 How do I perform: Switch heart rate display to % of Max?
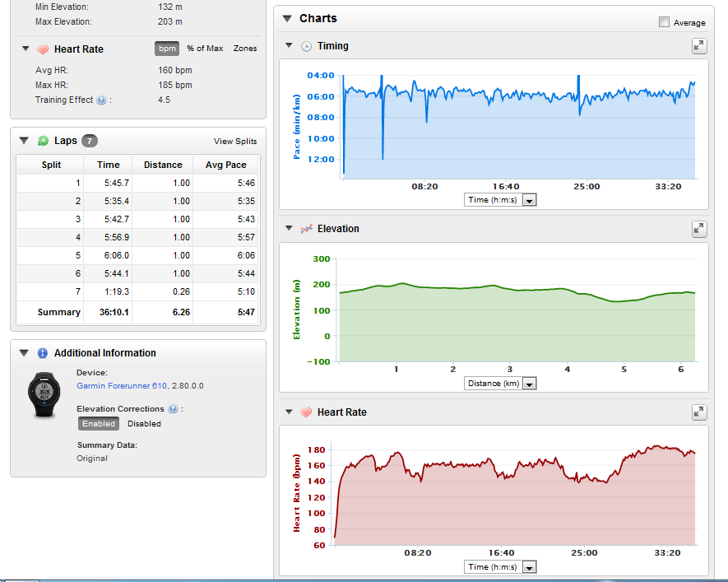(x=205, y=49)
